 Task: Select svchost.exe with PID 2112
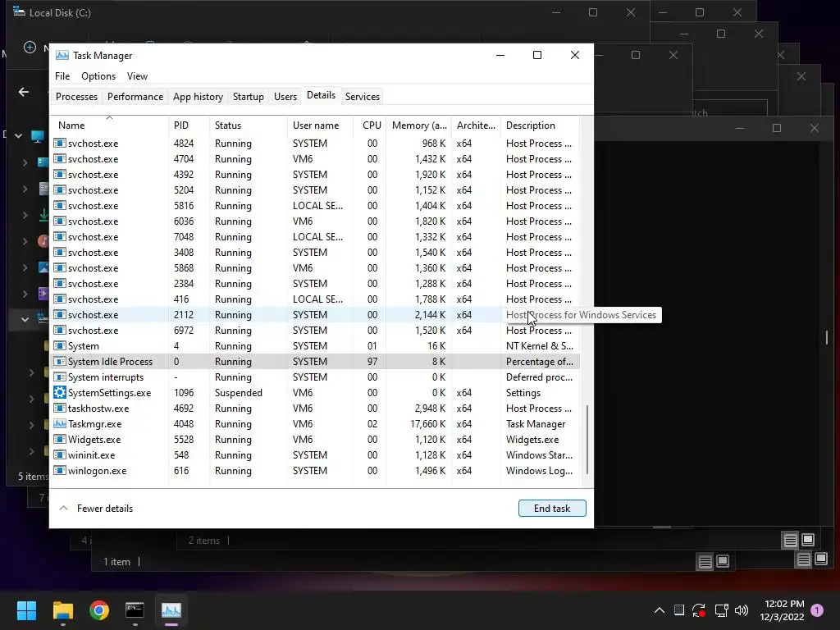click(315, 315)
